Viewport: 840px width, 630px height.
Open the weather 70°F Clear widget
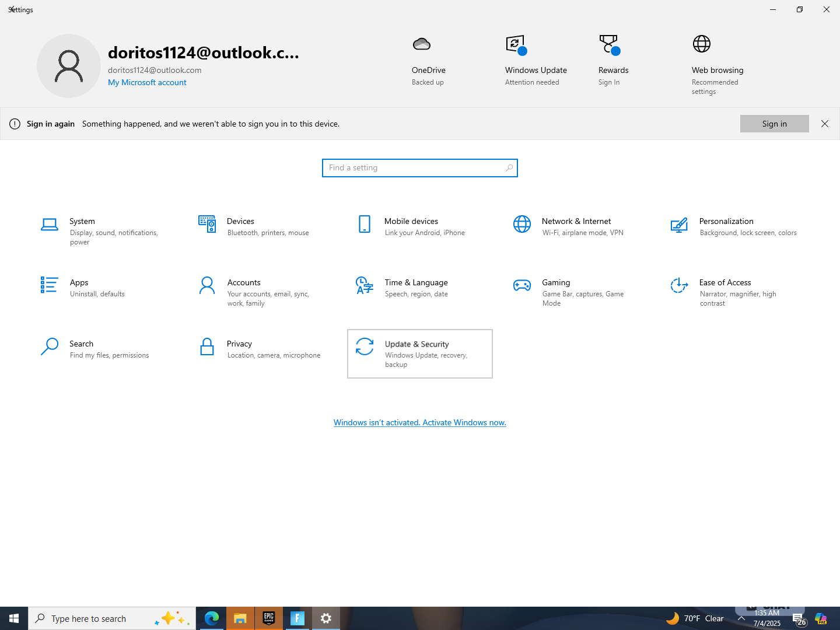(x=695, y=618)
